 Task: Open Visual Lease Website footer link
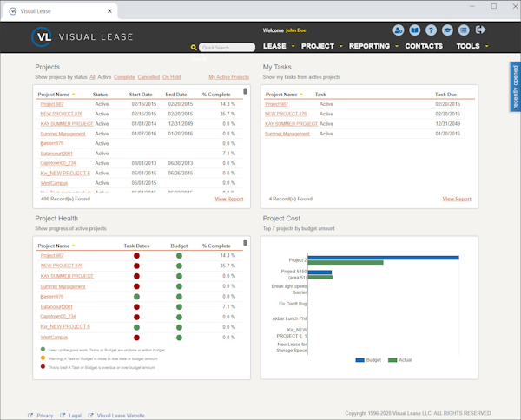(121, 416)
